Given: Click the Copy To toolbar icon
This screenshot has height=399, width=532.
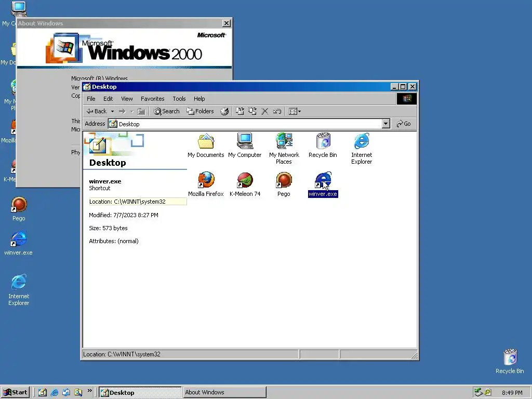Looking at the screenshot, I should point(252,111).
